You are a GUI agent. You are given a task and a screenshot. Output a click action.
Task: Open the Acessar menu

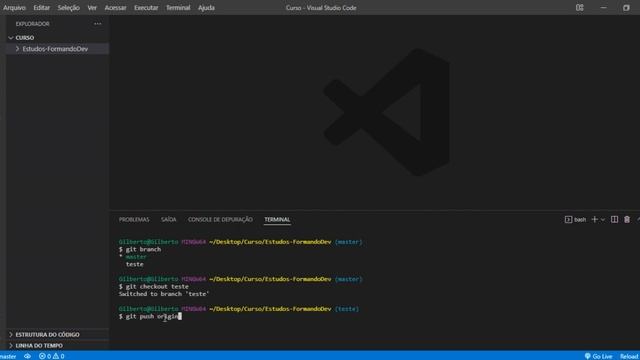(116, 8)
